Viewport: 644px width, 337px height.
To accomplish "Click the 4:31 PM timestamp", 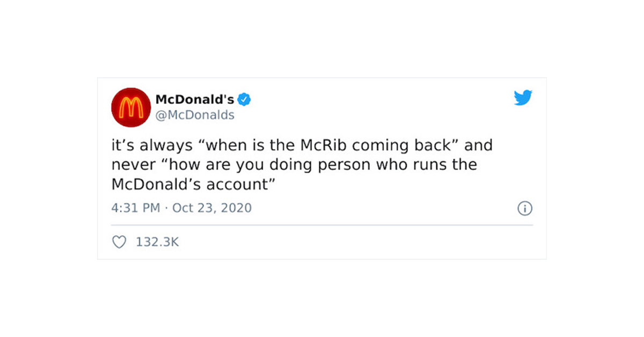I will pyautogui.click(x=136, y=208).
